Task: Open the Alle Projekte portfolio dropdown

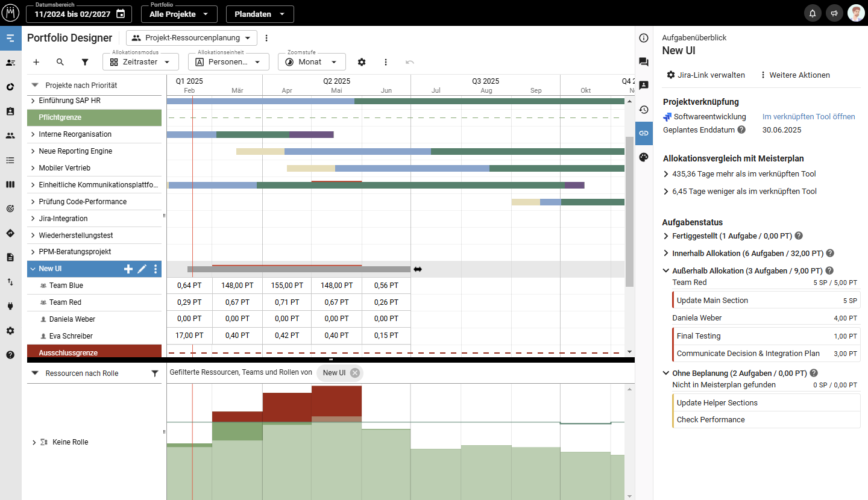Action: (179, 14)
